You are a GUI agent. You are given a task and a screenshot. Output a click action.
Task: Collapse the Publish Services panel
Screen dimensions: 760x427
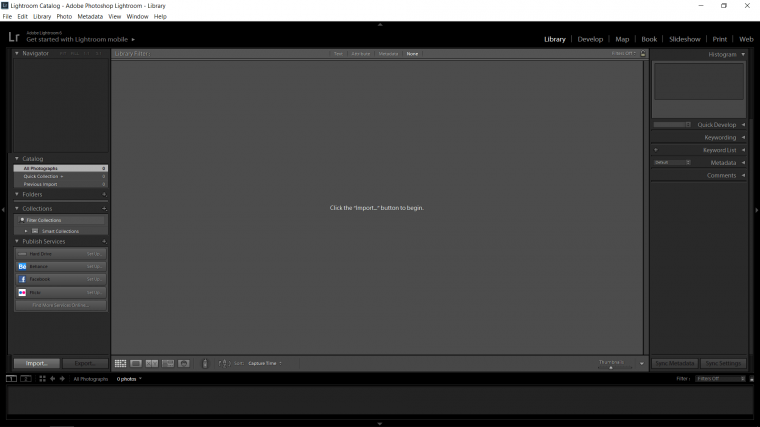coord(16,241)
